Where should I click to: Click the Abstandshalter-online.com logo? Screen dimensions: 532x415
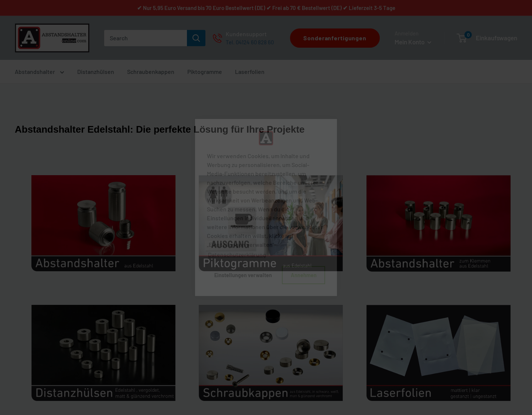52,38
